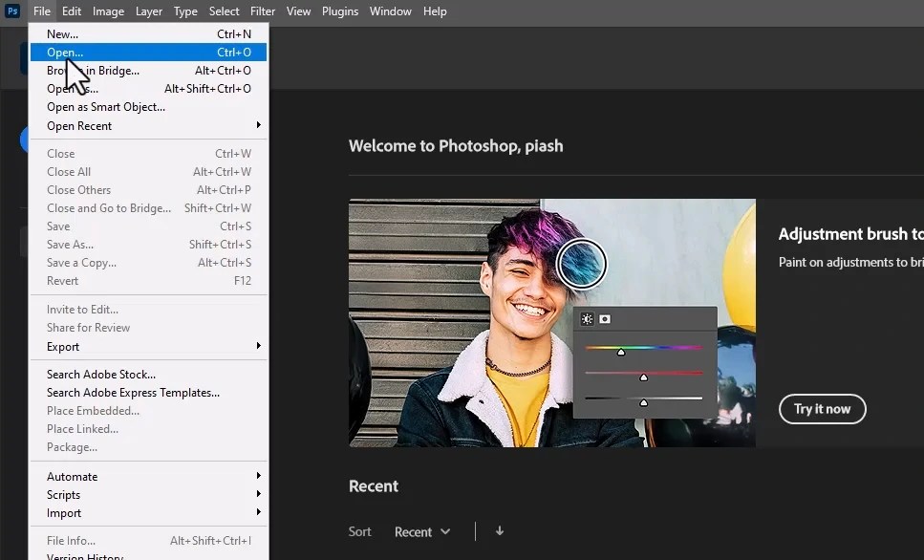Expand the Automate submenu

coord(72,476)
